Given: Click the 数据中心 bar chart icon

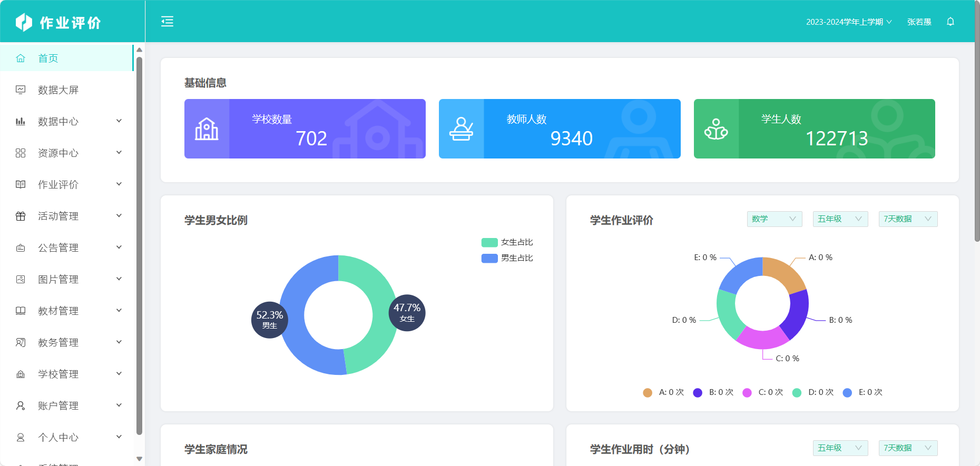Looking at the screenshot, I should pyautogui.click(x=21, y=121).
